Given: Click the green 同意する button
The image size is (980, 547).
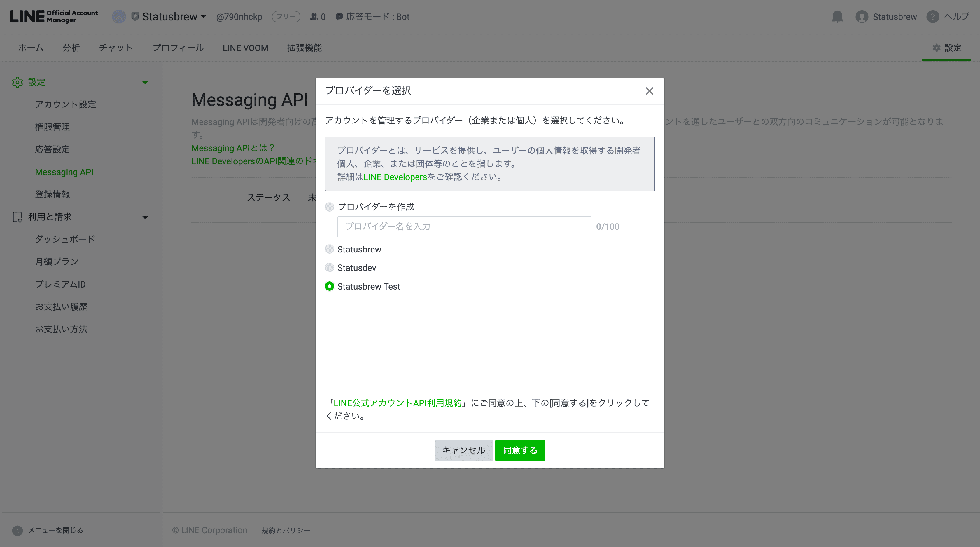Looking at the screenshot, I should coord(520,450).
